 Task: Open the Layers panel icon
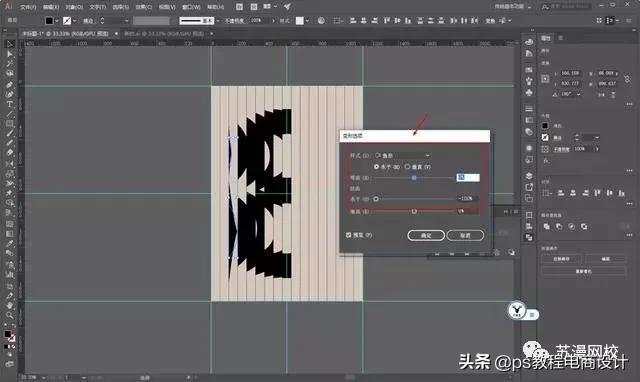tap(529, 175)
